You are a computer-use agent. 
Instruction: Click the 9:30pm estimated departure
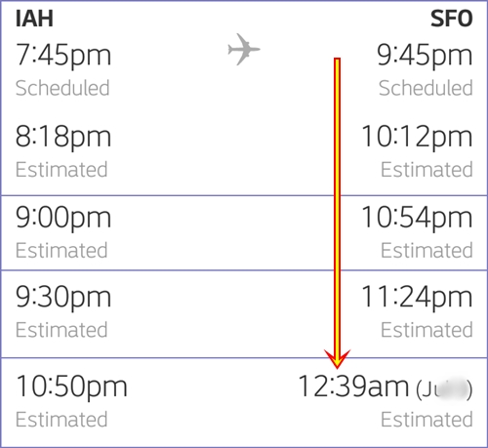(x=63, y=297)
